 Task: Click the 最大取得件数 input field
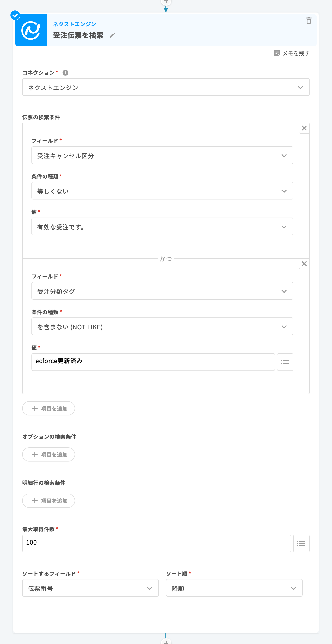pos(157,543)
